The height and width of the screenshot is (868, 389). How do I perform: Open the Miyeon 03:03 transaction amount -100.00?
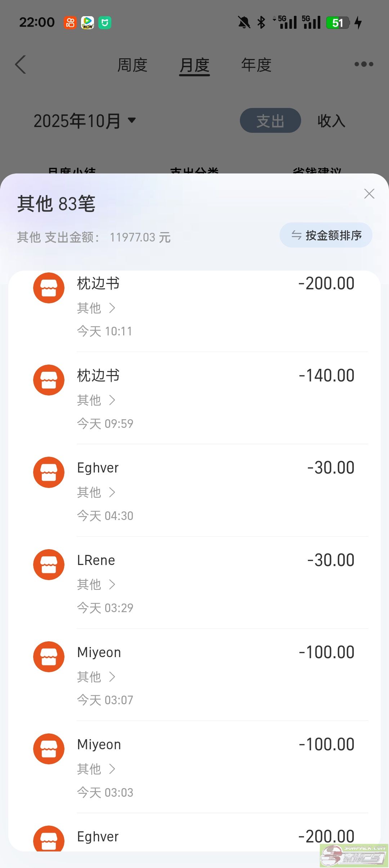click(326, 745)
